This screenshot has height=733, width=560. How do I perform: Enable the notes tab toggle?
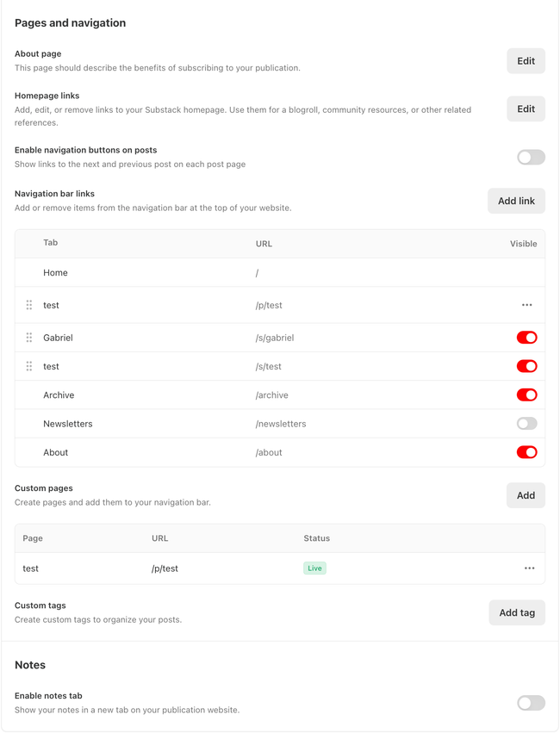(531, 703)
